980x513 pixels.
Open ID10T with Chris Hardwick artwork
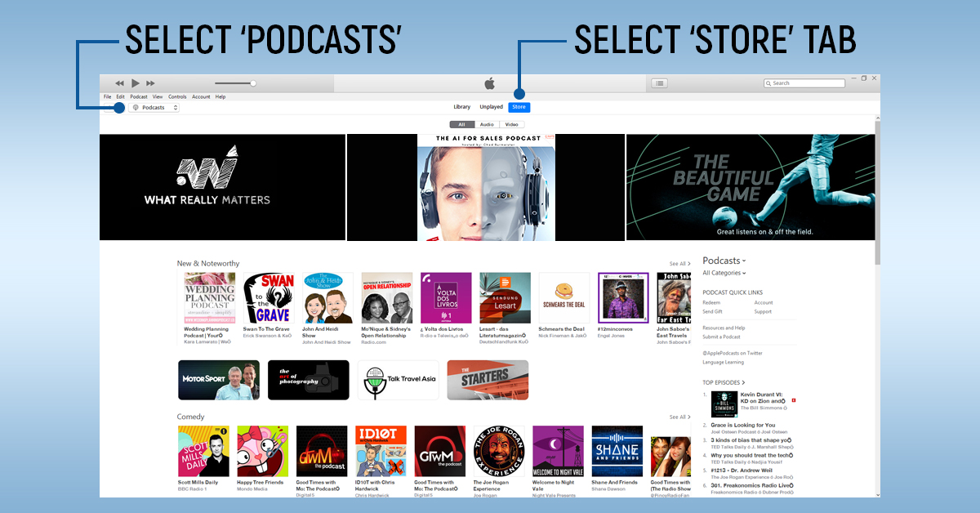(381, 451)
